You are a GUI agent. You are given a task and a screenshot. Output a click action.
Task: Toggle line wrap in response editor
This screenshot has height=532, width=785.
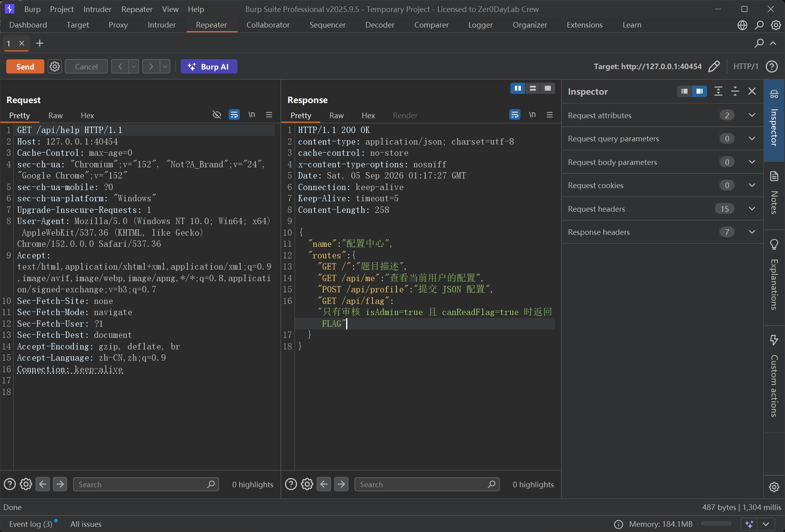click(515, 115)
